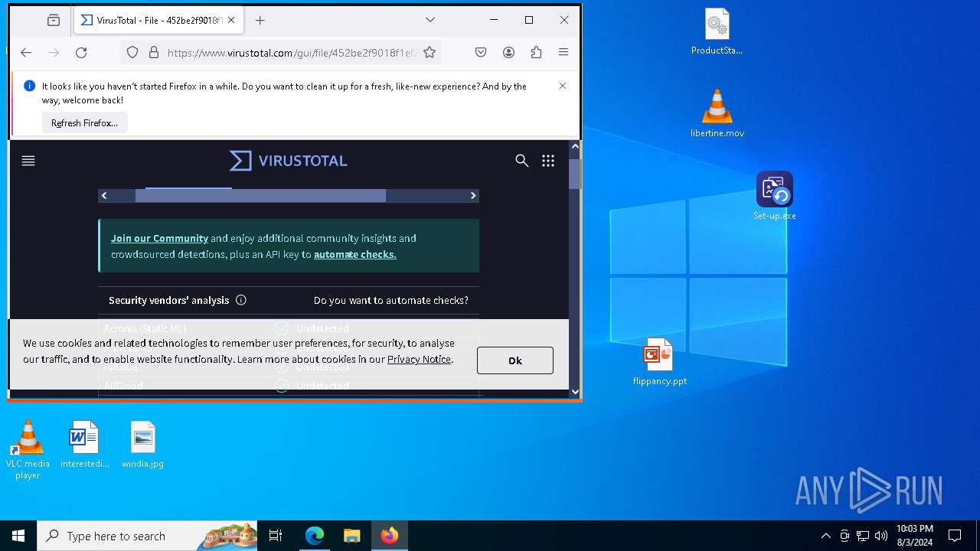Open the Firefox extensions icon
980x551 pixels.
(x=536, y=52)
